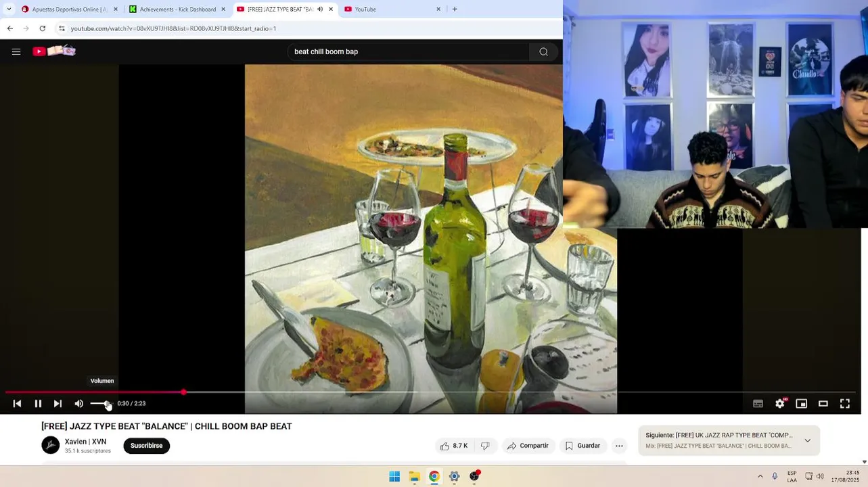Open the system volume tray icon
Viewport: 868px width, 487px height.
point(820,476)
